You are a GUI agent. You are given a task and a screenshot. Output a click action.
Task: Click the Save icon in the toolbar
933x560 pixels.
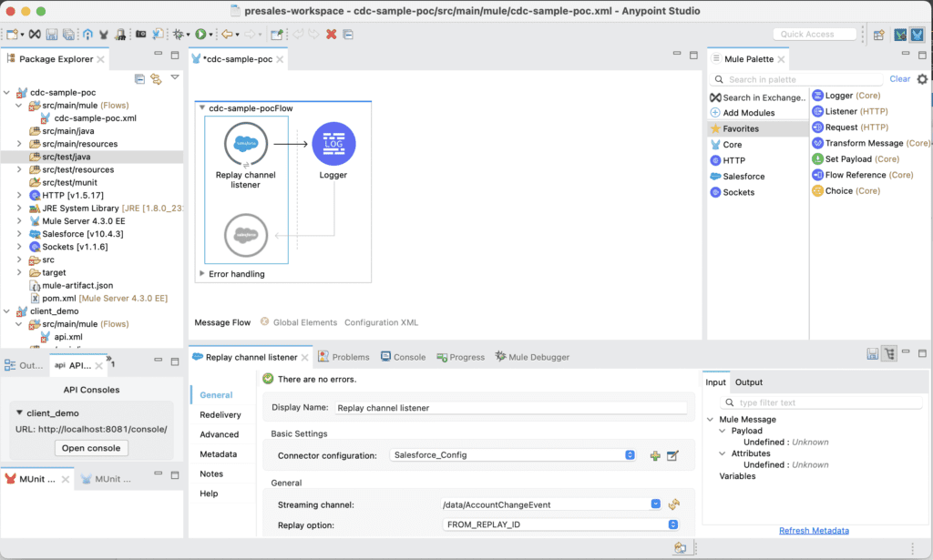pos(52,34)
